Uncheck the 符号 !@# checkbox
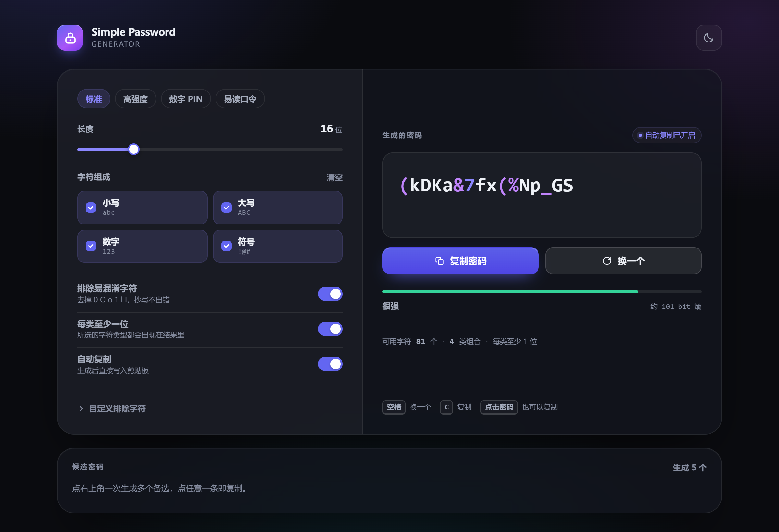This screenshot has height=532, width=779. click(x=227, y=246)
